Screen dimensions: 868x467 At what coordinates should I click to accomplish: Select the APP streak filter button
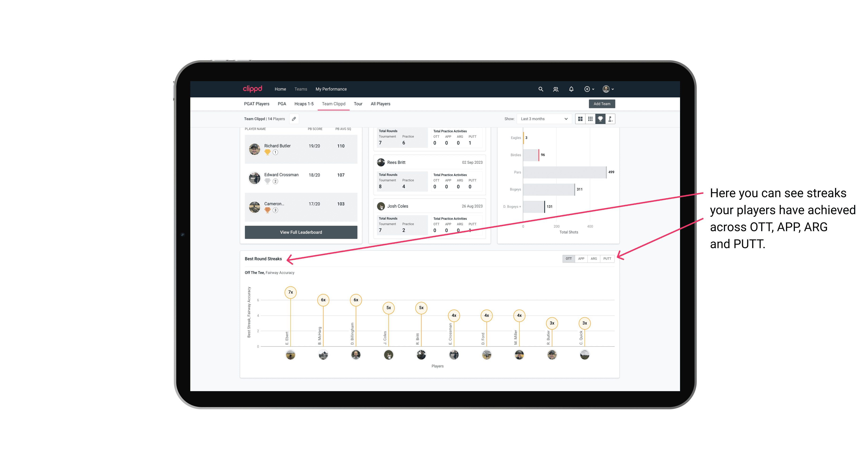click(x=580, y=259)
